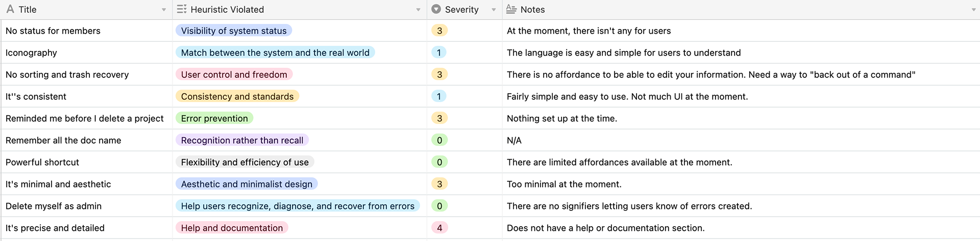Click the 'Too minimal at the moment.' note
This screenshot has height=241, width=980.
[x=564, y=184]
